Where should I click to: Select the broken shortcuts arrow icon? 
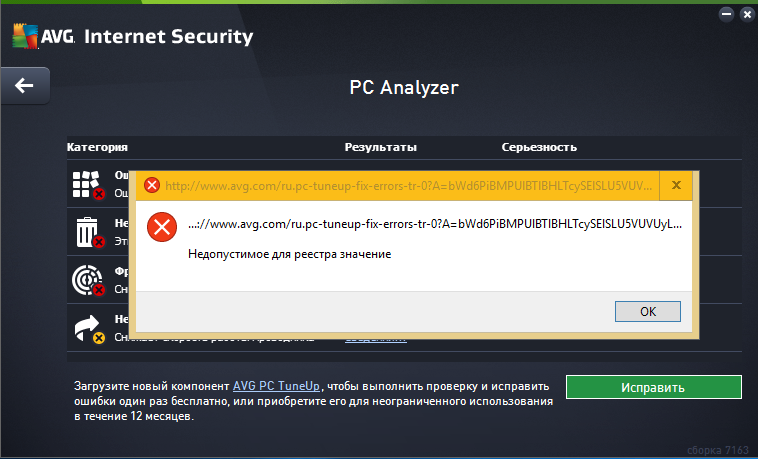pos(89,329)
